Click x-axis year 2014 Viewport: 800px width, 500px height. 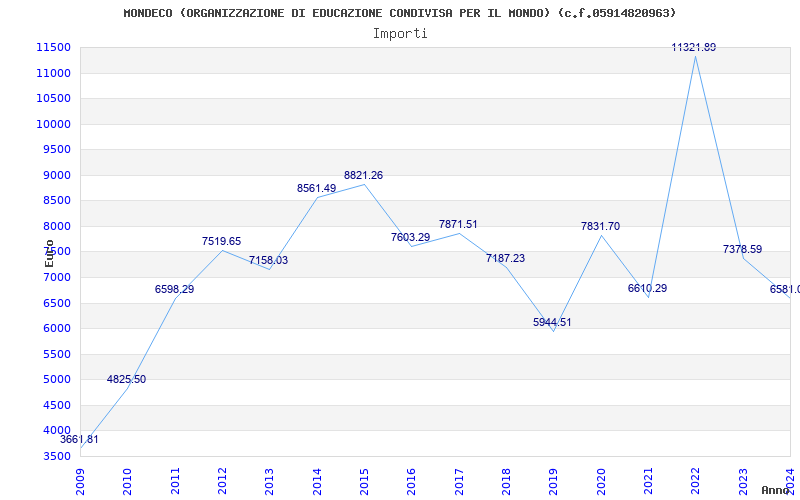(x=317, y=482)
